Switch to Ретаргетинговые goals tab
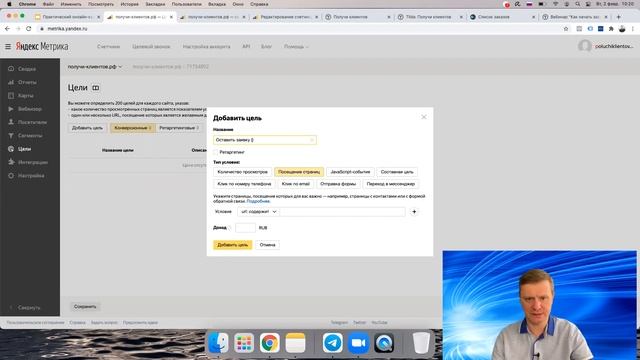The width and height of the screenshot is (640, 360). (x=179, y=128)
